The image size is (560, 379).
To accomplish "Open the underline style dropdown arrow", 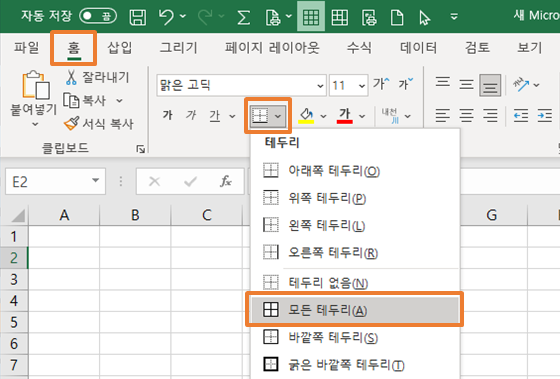I will point(232,116).
